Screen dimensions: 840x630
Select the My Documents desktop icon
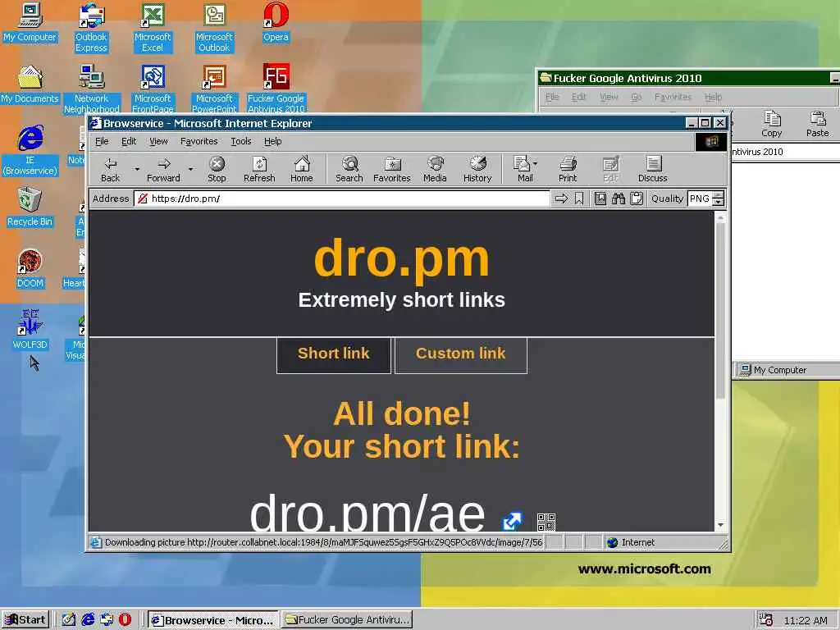click(30, 84)
